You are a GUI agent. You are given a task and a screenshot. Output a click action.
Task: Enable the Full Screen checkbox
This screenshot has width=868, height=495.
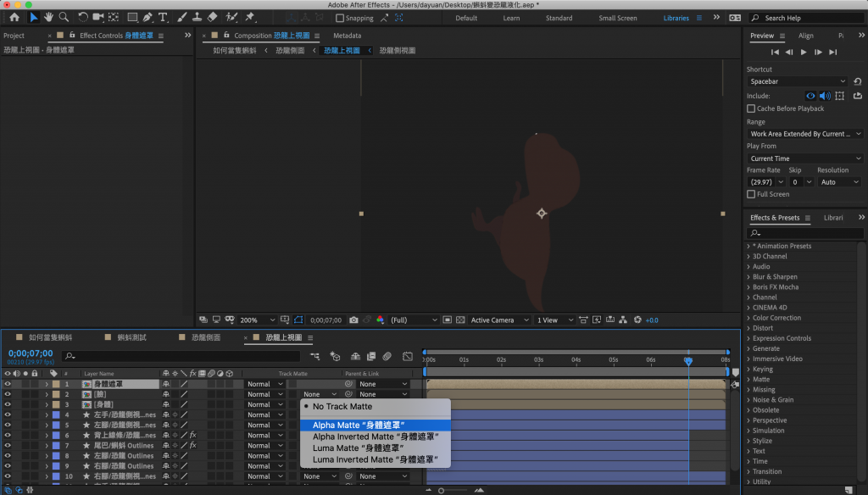(751, 194)
